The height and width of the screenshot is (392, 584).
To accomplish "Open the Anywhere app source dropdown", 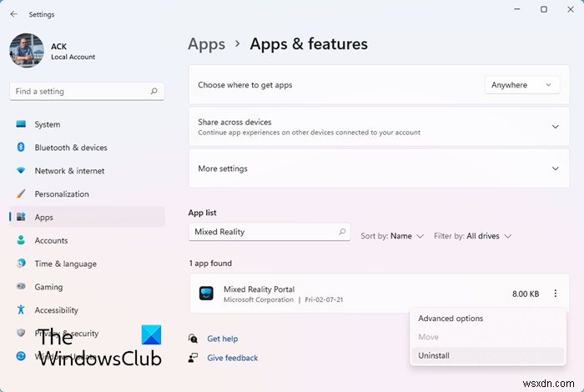I will (x=521, y=85).
